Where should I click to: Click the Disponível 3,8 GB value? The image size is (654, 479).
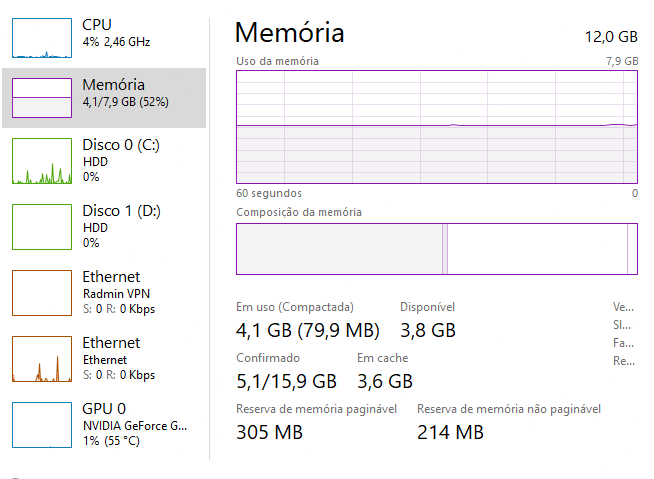point(428,330)
